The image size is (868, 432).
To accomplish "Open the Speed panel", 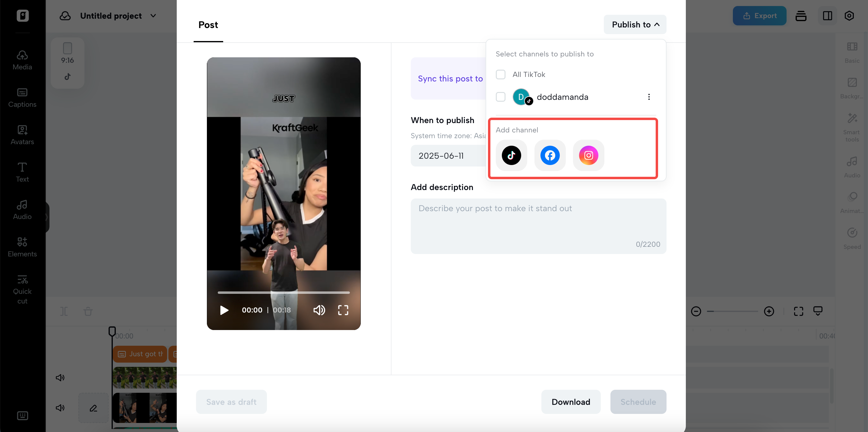I will pos(852,237).
